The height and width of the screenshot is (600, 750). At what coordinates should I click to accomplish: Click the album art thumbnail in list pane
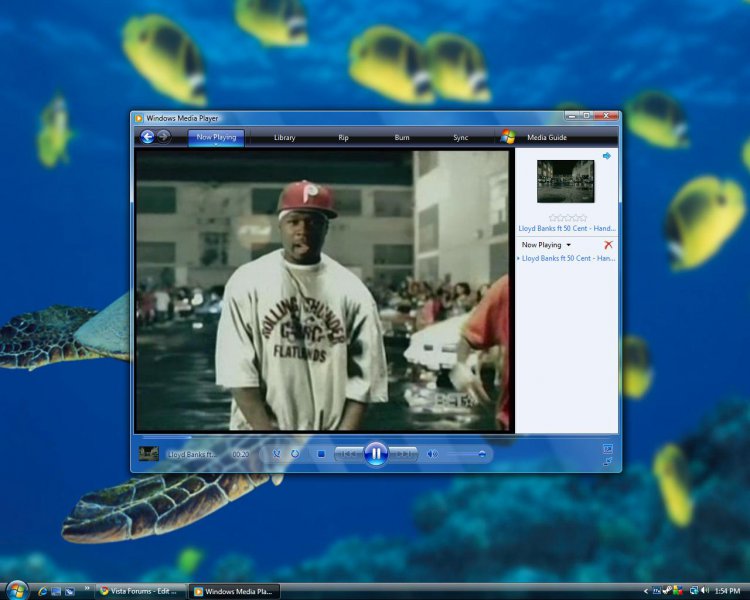click(565, 181)
